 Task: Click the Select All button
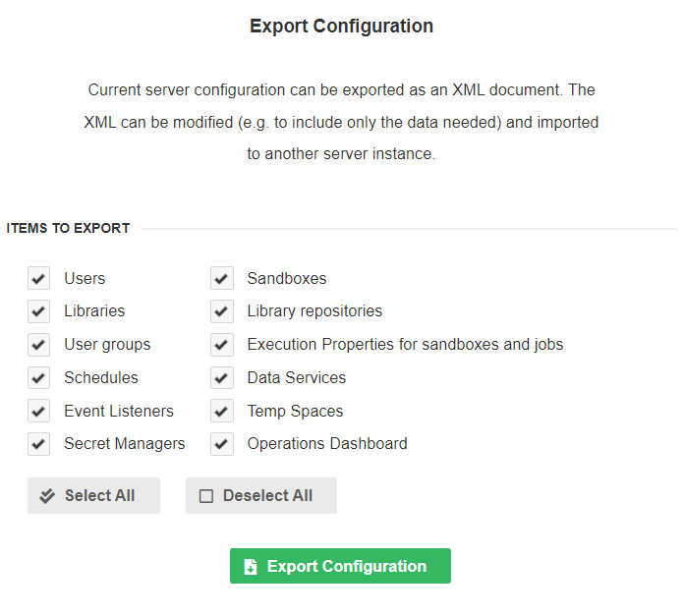click(x=93, y=496)
